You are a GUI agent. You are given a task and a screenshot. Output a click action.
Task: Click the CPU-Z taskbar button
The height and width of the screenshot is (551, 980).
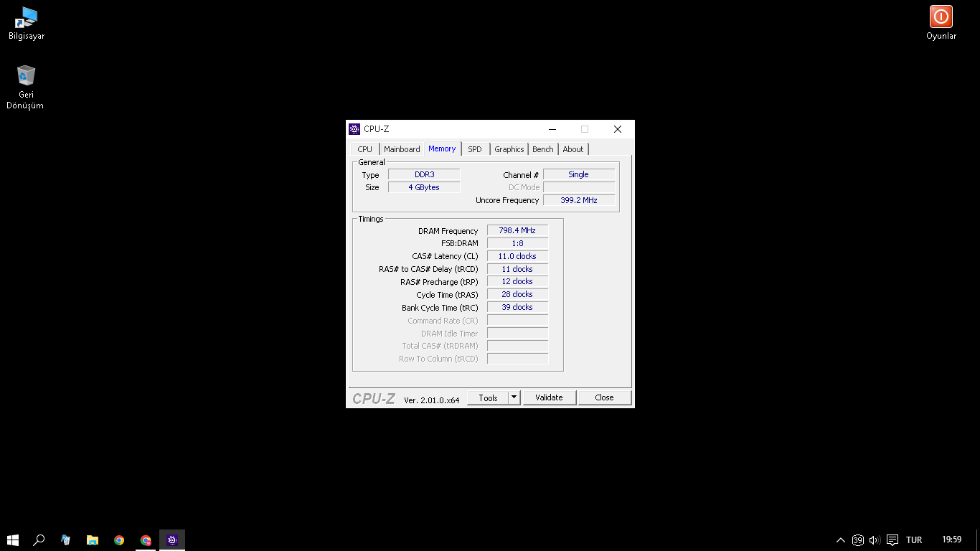point(172,540)
